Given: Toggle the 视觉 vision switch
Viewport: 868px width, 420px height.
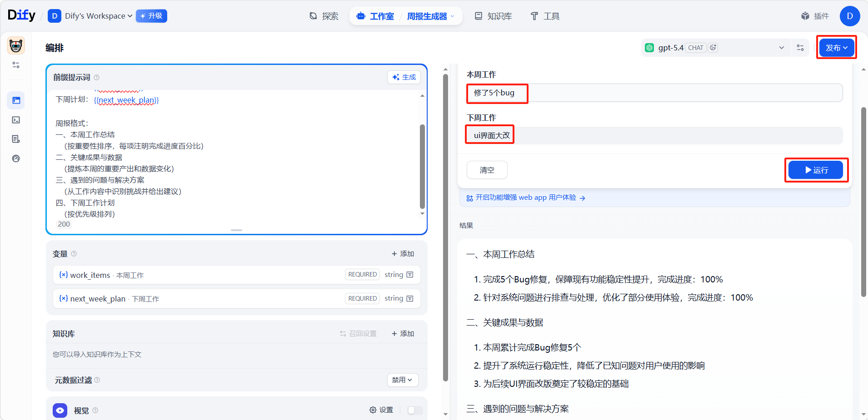Looking at the screenshot, I should click(x=414, y=410).
